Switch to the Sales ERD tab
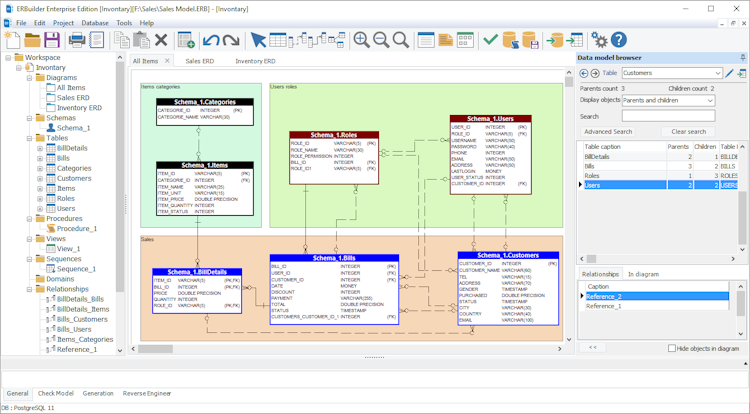Image resolution: width=750 pixels, height=414 pixels. point(199,61)
